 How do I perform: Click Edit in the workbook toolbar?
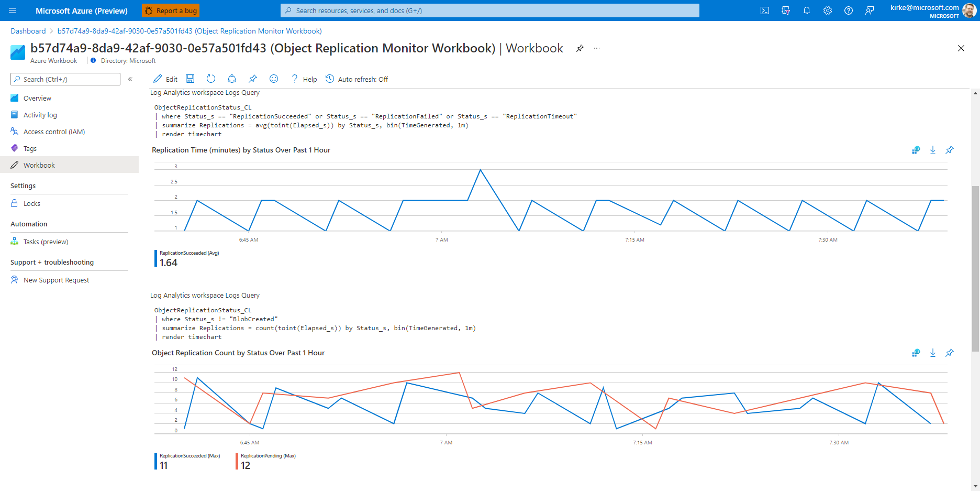(x=165, y=79)
